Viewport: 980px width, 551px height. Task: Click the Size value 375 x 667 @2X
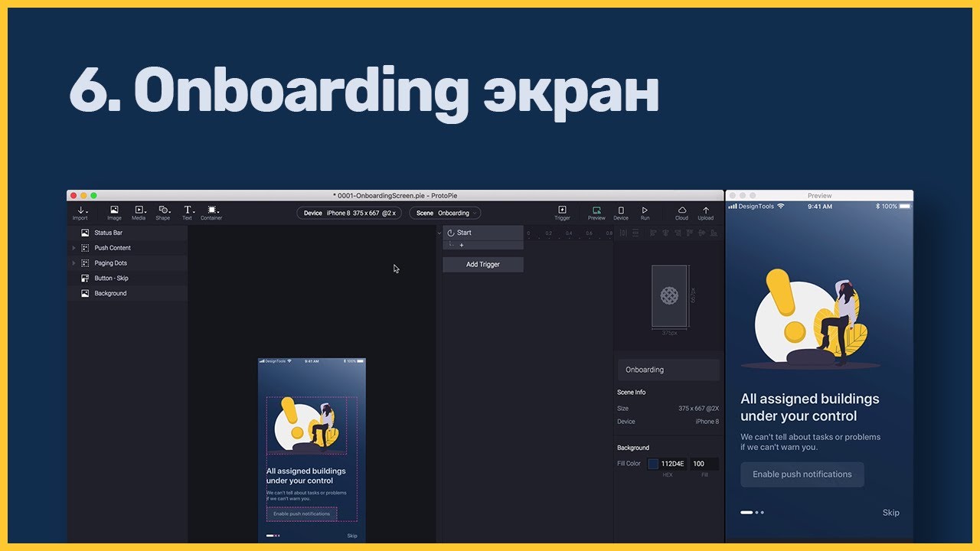tap(698, 409)
